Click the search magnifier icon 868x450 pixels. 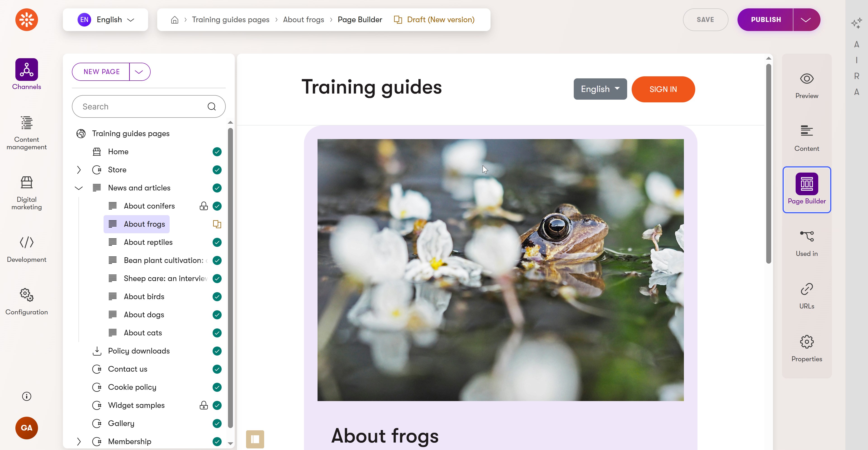point(212,107)
